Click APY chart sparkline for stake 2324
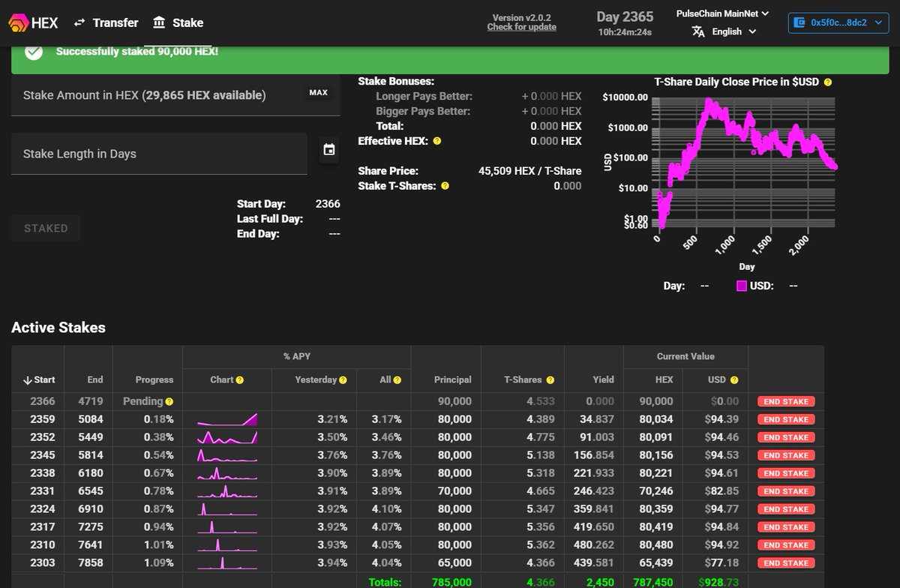Viewport: 900px width, 588px height. [x=227, y=509]
